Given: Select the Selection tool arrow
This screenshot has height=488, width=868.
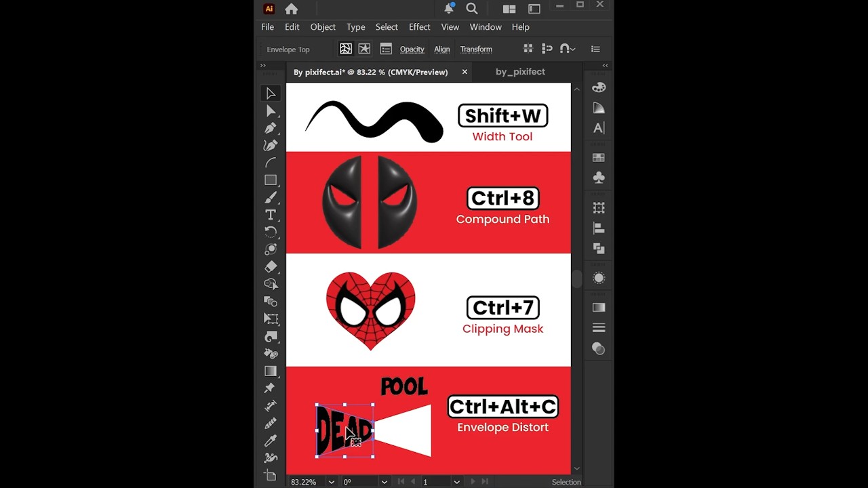Looking at the screenshot, I should coord(271,94).
